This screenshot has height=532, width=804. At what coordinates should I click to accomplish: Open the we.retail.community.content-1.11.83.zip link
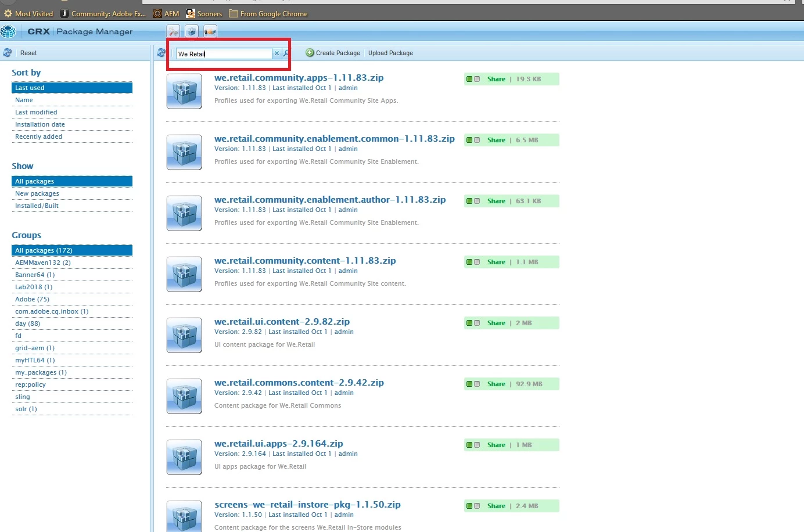(305, 260)
